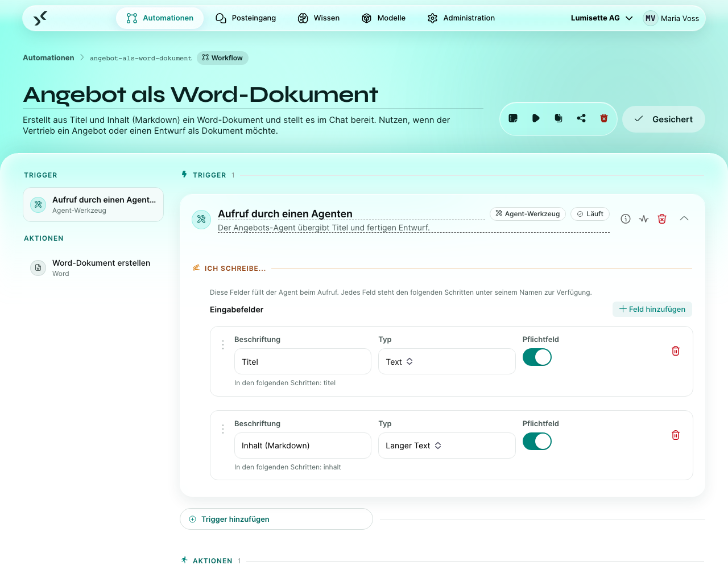
Task: Click the breadcrumb text 'angebot-als-word-dokument'
Action: pos(140,58)
